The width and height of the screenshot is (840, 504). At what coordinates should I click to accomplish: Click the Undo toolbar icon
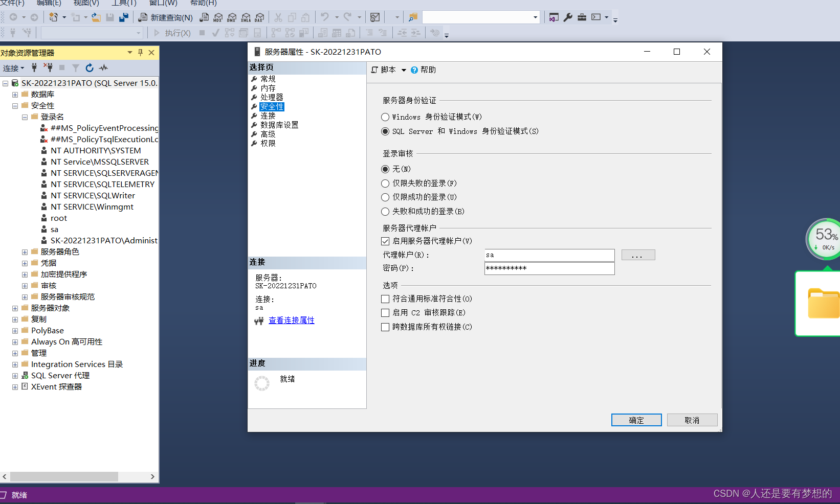(x=325, y=17)
